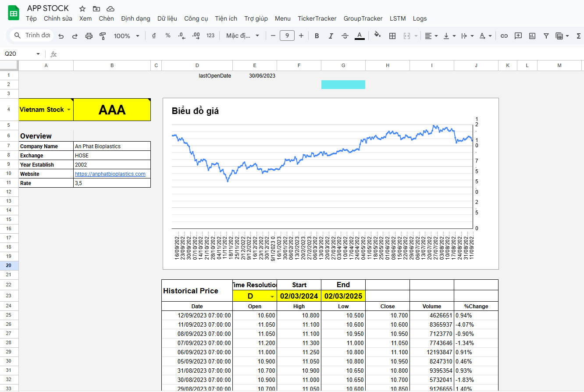Open font family dropdown Mặc đị...
Screen dimensions: 584x392
pyautogui.click(x=243, y=36)
